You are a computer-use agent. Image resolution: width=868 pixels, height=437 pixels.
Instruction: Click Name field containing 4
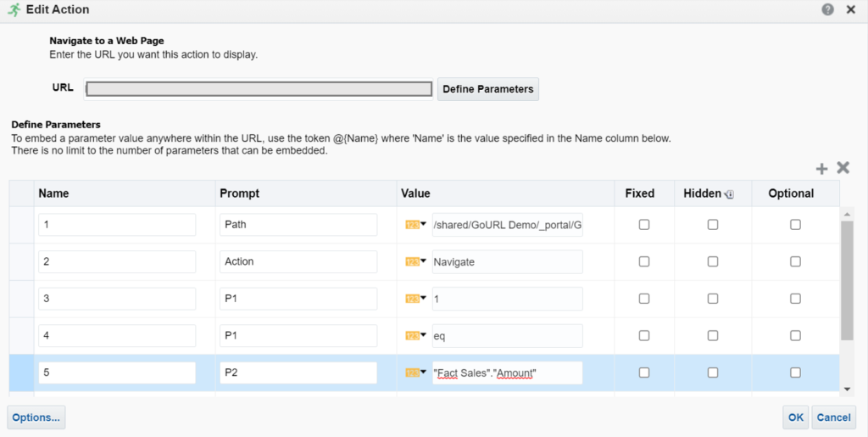(x=117, y=336)
